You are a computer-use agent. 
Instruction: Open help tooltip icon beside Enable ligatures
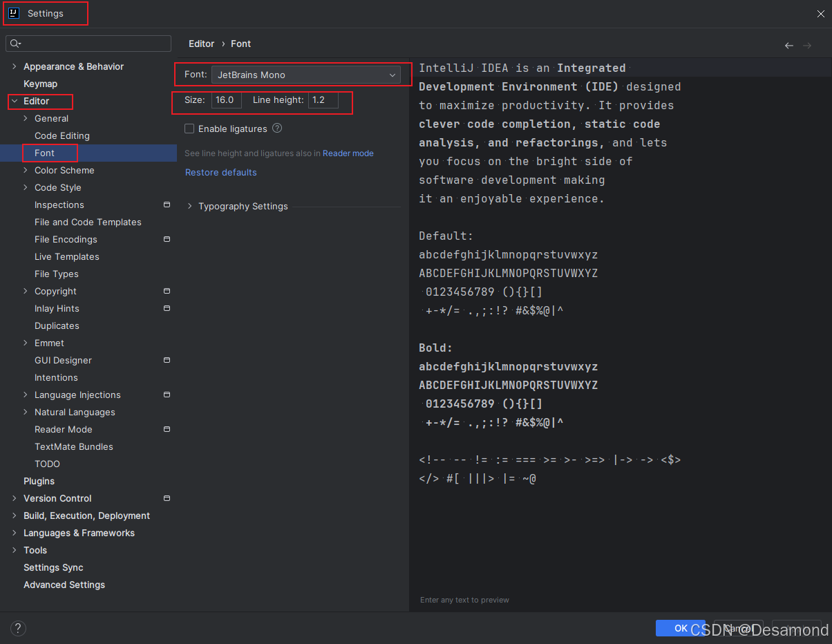click(x=277, y=128)
